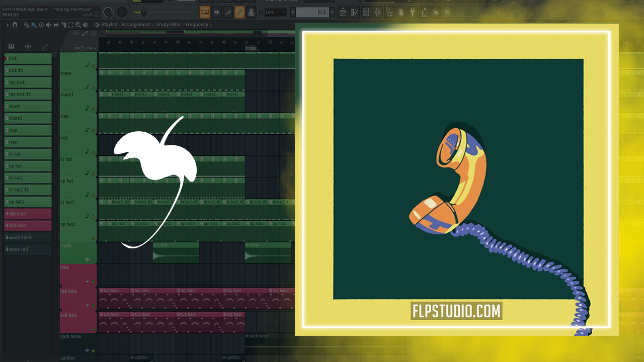Screen dimensions: 644x362
Task: Open the Browser view icon
Action: click(389, 12)
